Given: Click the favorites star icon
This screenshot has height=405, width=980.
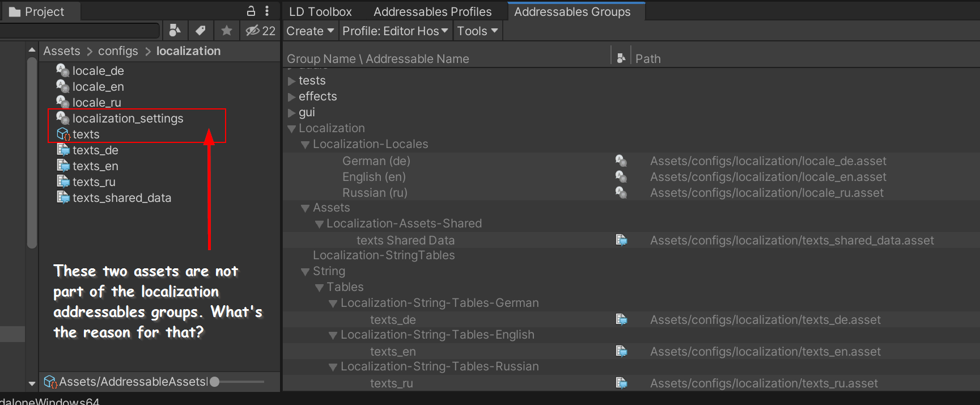Looking at the screenshot, I should [227, 31].
